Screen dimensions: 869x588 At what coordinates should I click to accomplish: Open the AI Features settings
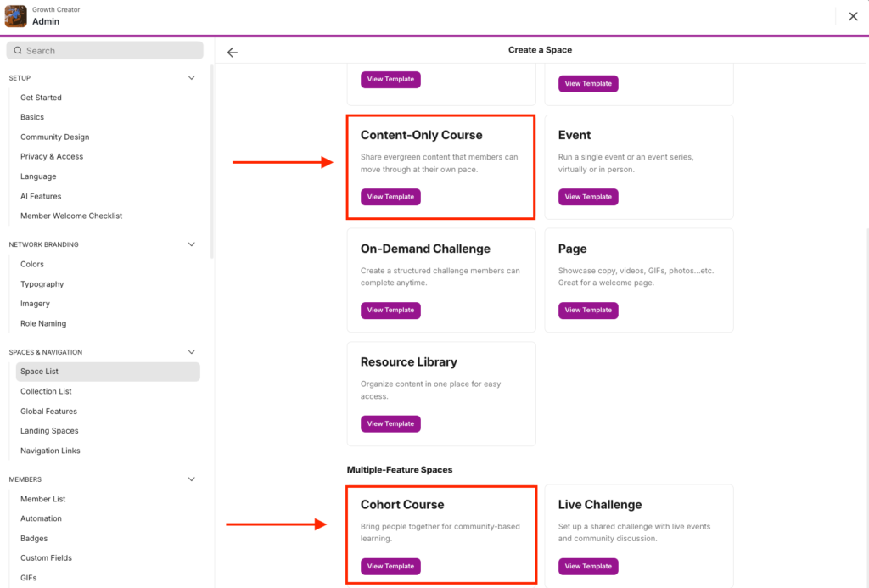(x=37, y=196)
